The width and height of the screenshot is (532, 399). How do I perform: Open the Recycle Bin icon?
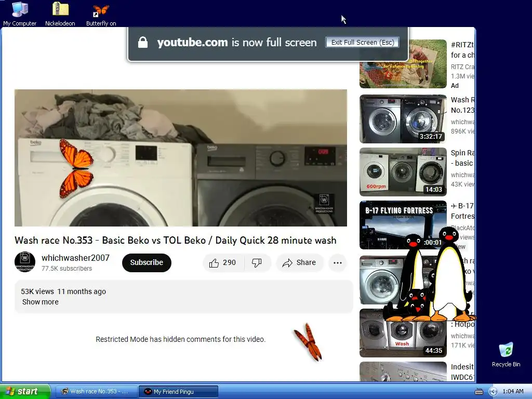[506, 355]
